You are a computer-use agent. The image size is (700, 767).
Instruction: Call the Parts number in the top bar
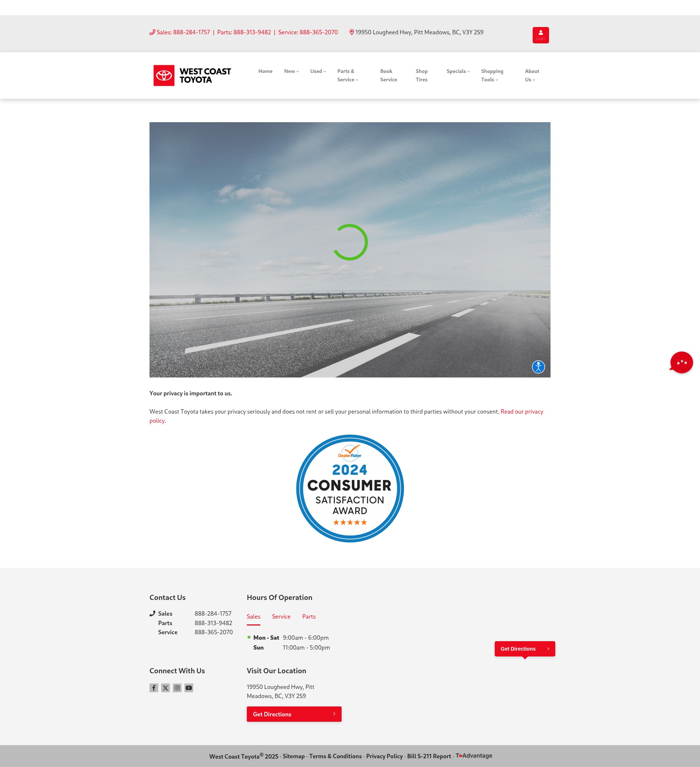pos(244,32)
